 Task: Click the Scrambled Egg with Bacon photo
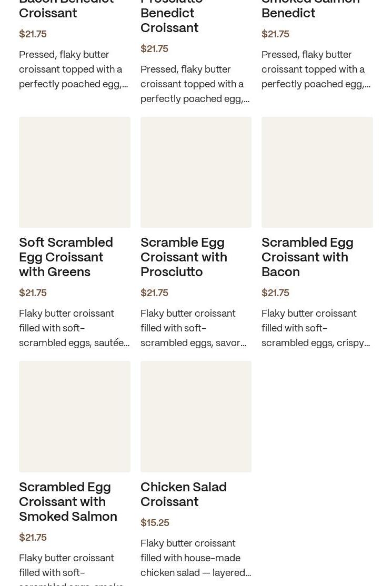[317, 172]
